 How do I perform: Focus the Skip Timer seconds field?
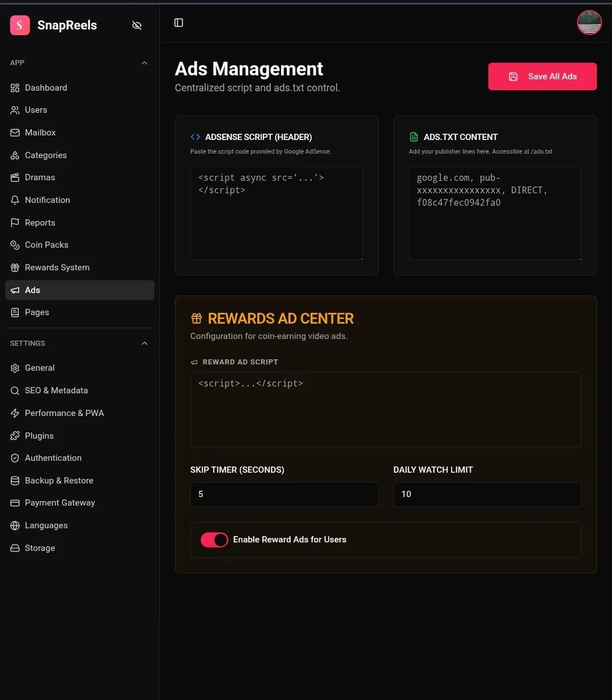tap(284, 494)
